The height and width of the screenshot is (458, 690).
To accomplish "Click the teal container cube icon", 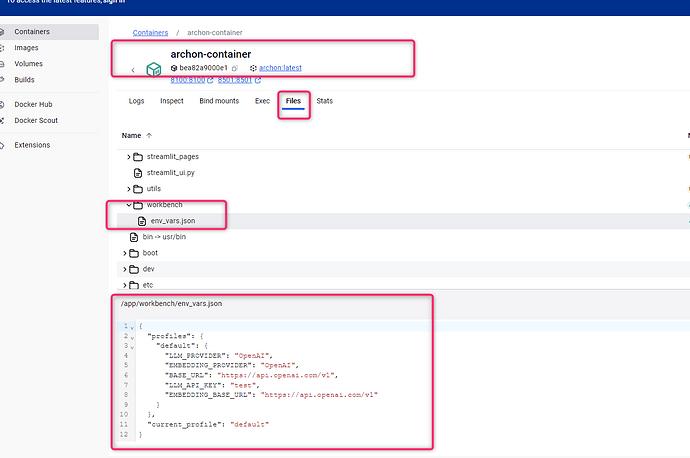I will [x=154, y=69].
